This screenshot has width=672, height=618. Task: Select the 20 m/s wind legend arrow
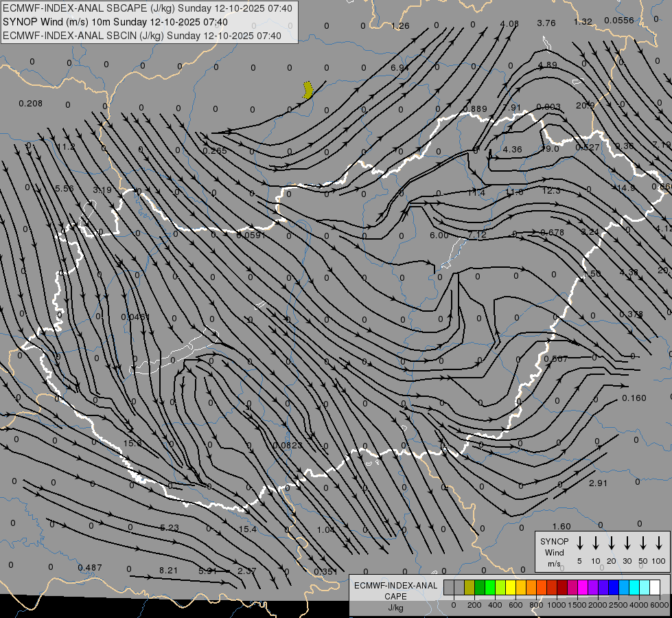click(612, 543)
